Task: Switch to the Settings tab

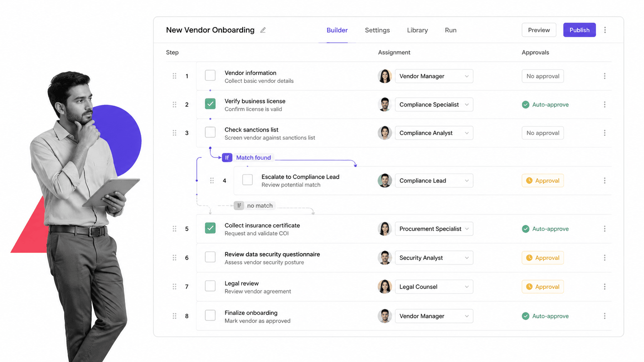Action: (377, 30)
